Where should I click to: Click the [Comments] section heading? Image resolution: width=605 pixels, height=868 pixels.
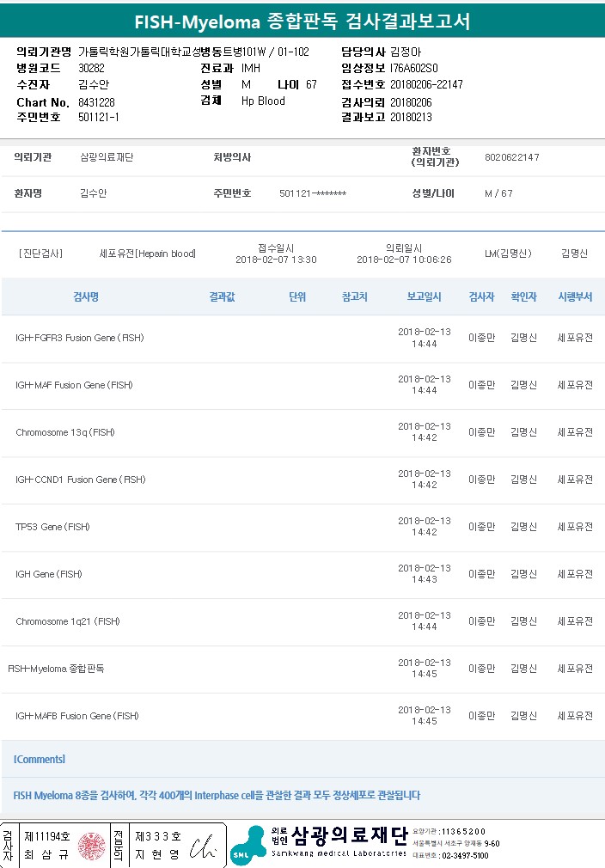(40, 759)
